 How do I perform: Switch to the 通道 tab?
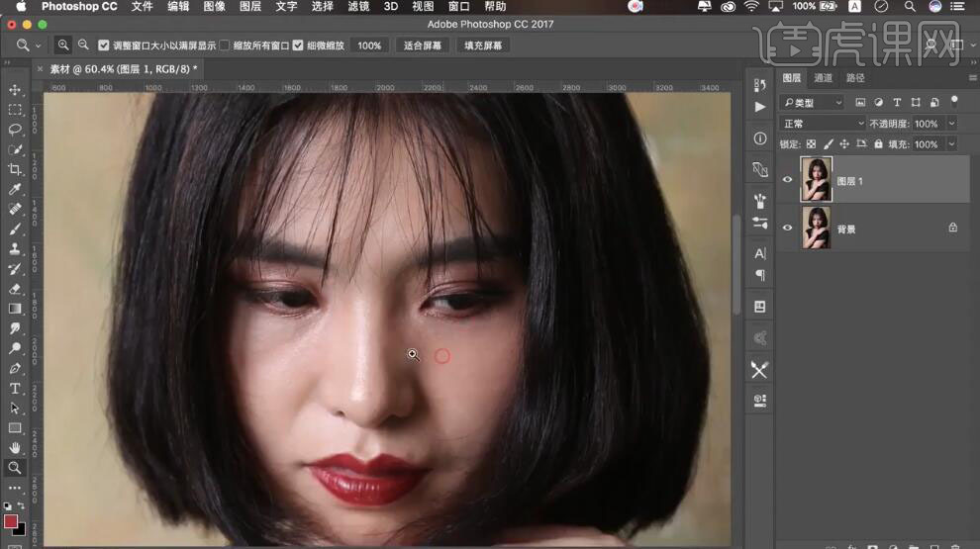coord(824,78)
